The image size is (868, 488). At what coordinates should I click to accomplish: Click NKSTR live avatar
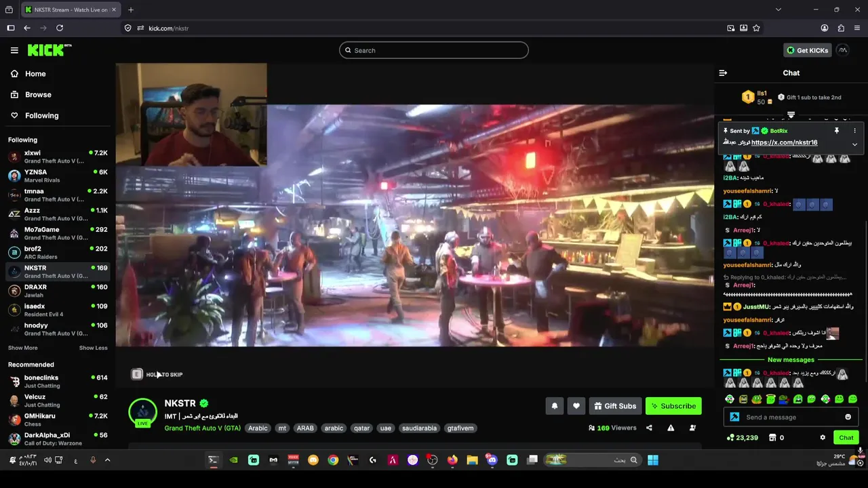tap(142, 412)
